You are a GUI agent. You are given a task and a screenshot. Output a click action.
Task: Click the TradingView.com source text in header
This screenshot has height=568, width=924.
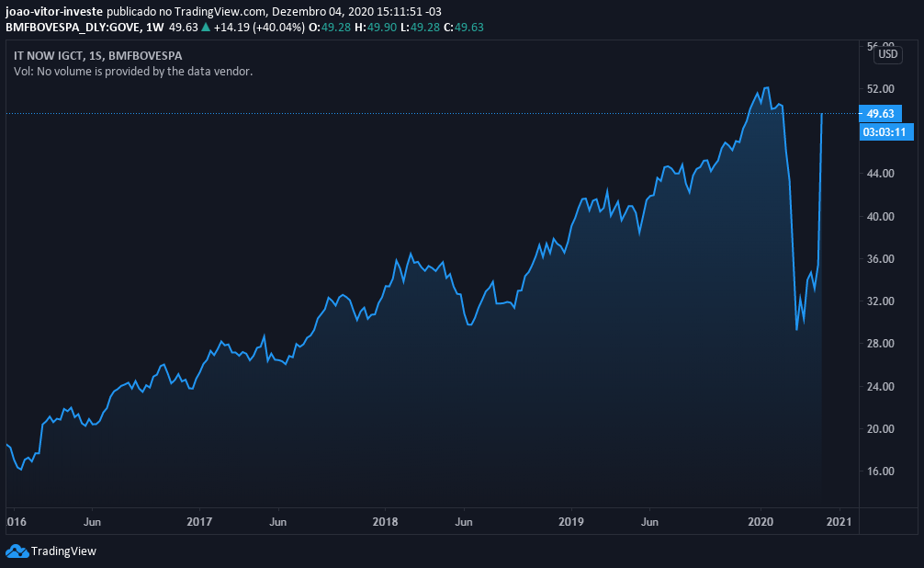[x=220, y=12]
